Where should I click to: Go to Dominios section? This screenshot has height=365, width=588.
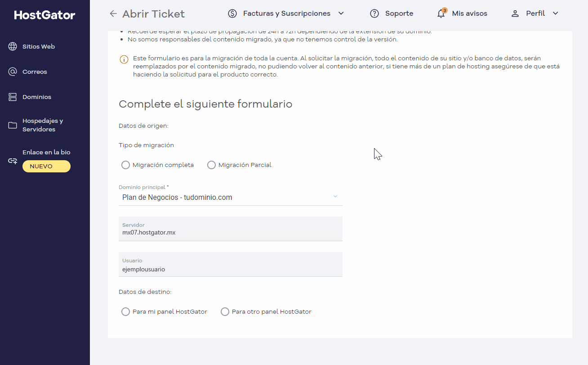pyautogui.click(x=37, y=97)
